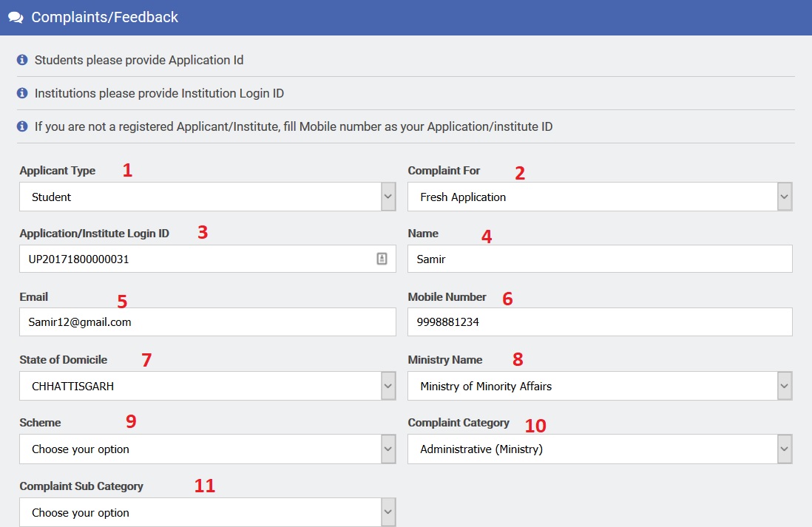
Task: Open the Applicant Type dropdown showing Student
Action: coord(208,197)
